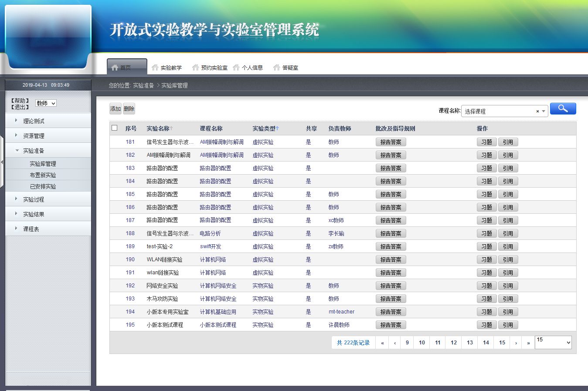Toggle the select-all checkbox in table header
The width and height of the screenshot is (588, 391).
[115, 128]
